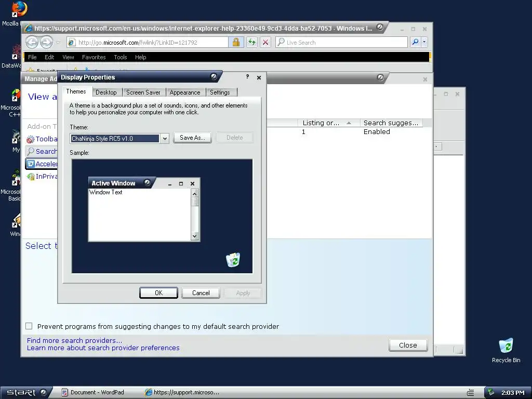Click the Enabled cell in provider list
532x399 pixels.
point(377,131)
